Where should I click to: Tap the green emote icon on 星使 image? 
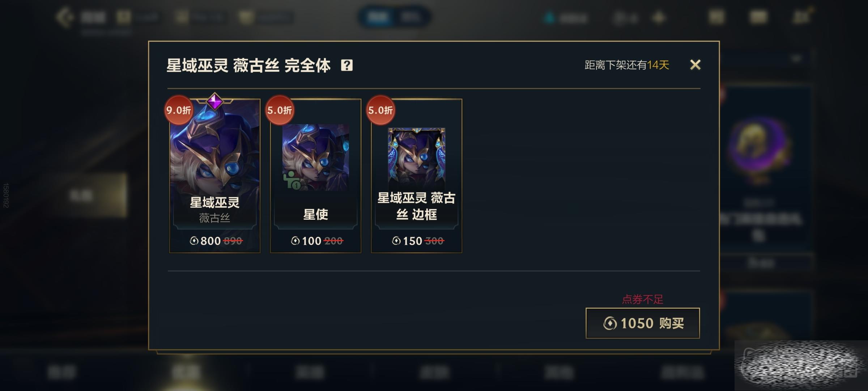tap(292, 180)
